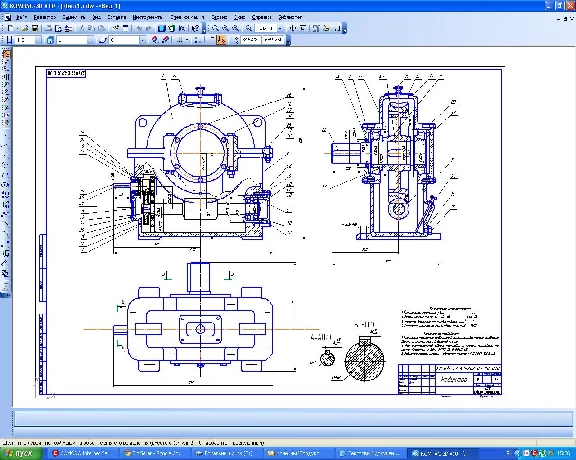The image size is (576, 460).
Task: Open the Вид menu
Action: coord(96,17)
